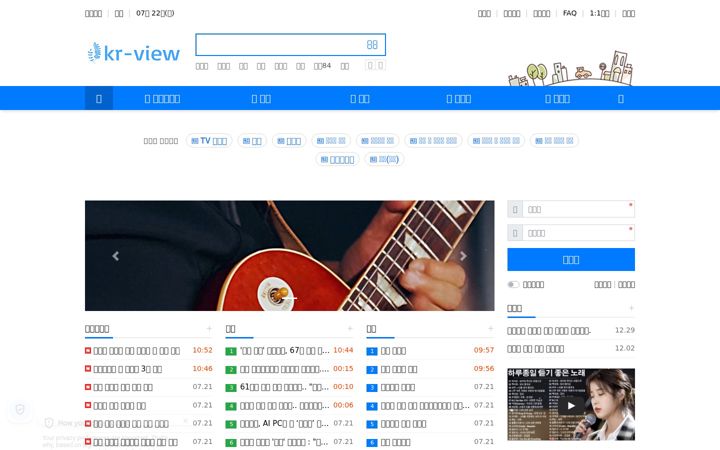Open the post timestamped 10:52

[x=136, y=351]
